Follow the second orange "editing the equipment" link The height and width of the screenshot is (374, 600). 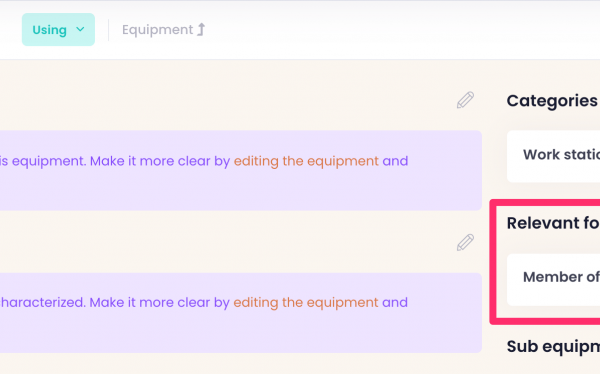coord(306,302)
